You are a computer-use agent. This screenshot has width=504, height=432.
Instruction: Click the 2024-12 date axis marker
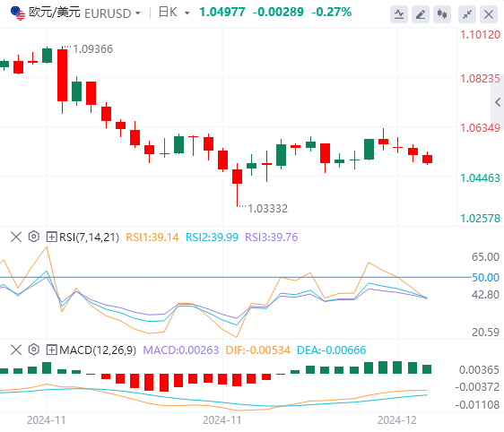click(397, 420)
